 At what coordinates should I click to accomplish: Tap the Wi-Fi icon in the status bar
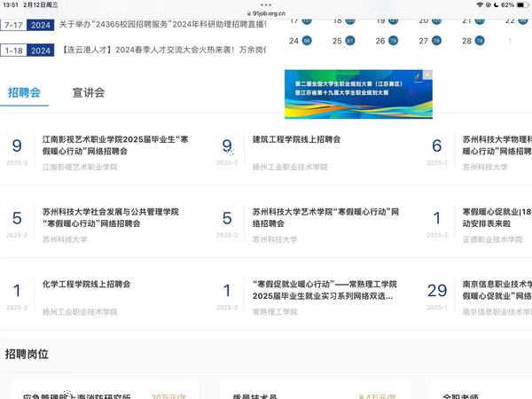click(x=481, y=5)
